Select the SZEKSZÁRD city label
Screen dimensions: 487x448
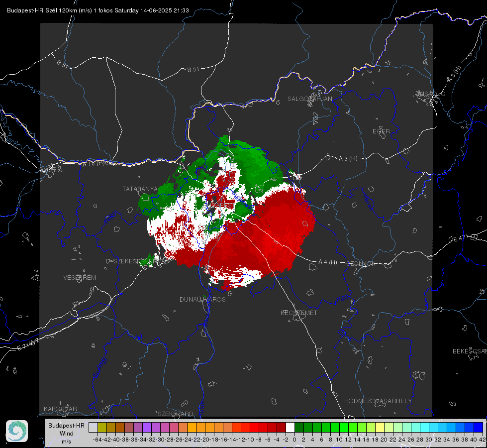pos(176,414)
